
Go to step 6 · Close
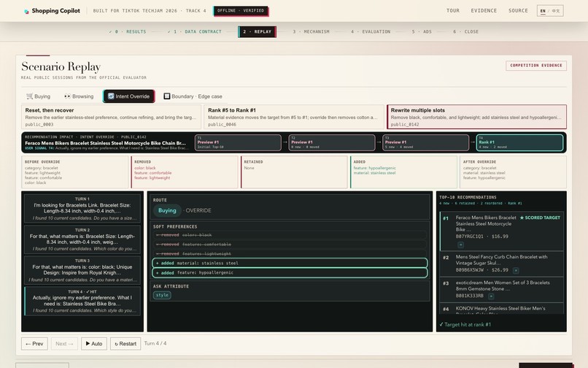coord(465,32)
